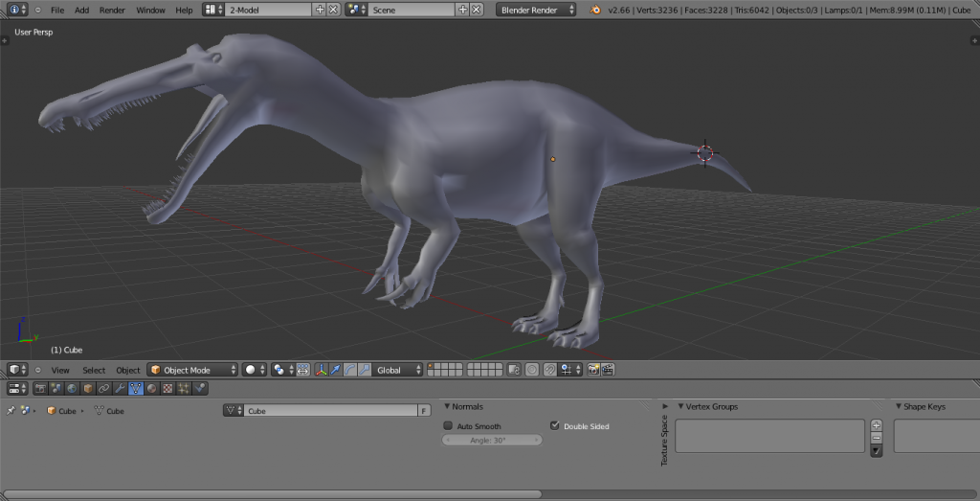Screen dimensions: 980x501
Task: Open the Object Constraints chain tab
Action: (x=103, y=388)
